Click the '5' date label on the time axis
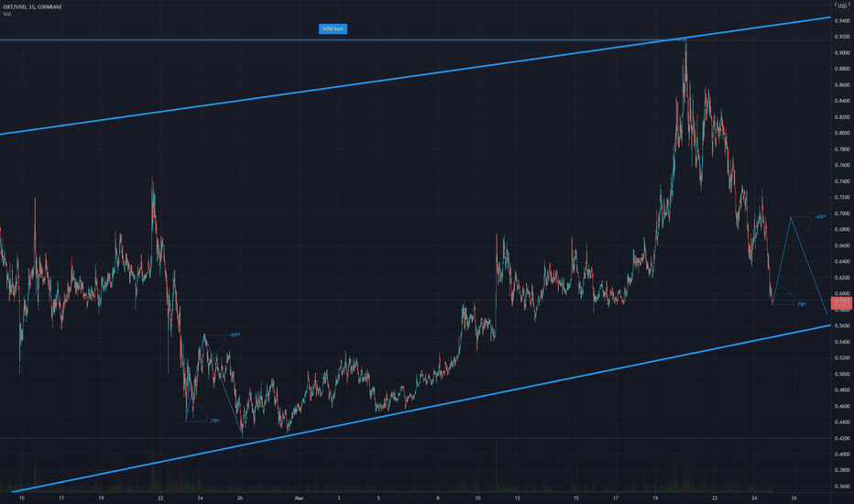The height and width of the screenshot is (504, 854). click(378, 499)
